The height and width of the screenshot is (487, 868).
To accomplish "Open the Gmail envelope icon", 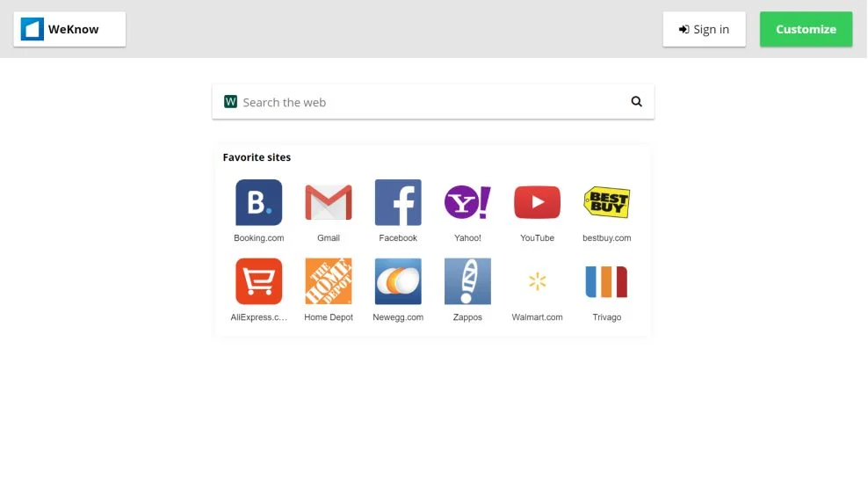I will pyautogui.click(x=329, y=202).
